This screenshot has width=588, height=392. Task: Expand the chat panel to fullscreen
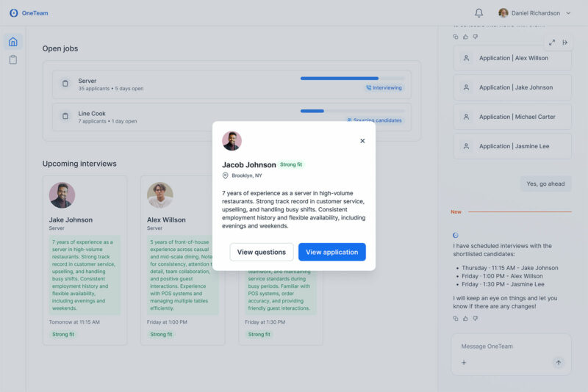552,43
